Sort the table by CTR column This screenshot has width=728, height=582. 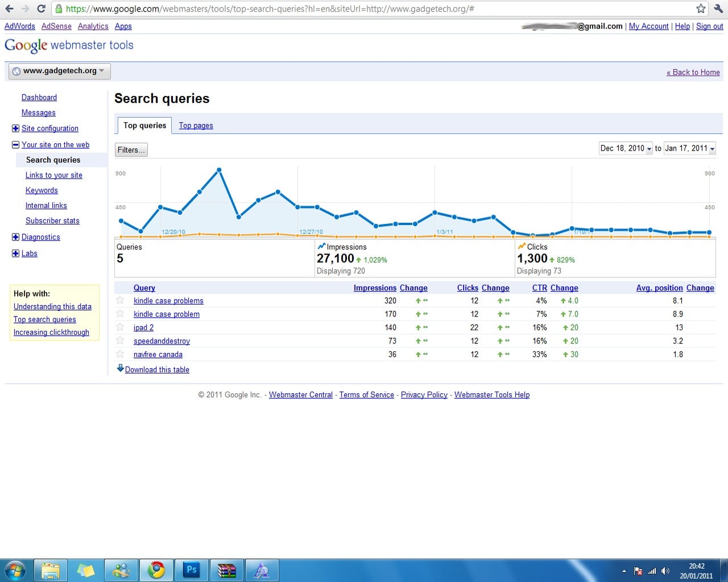point(540,288)
